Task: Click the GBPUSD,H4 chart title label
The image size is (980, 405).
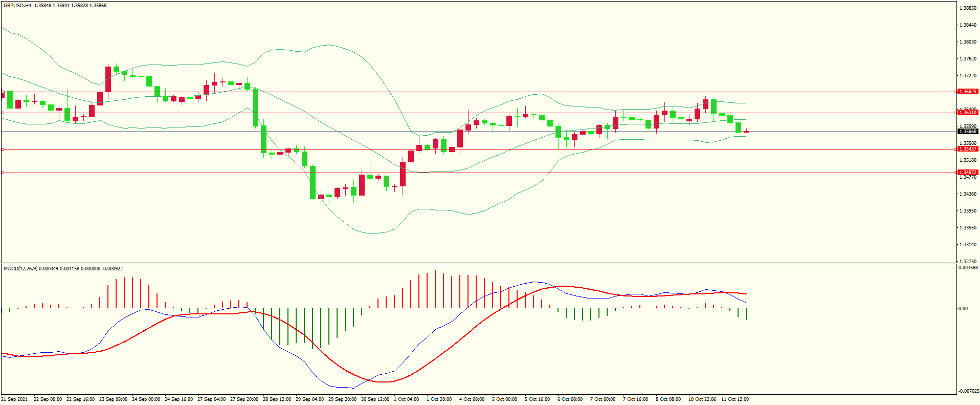Action: [17, 6]
